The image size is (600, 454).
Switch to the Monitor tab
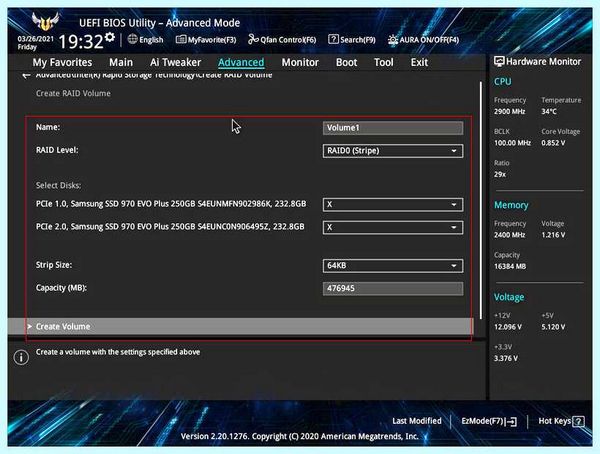coord(300,62)
